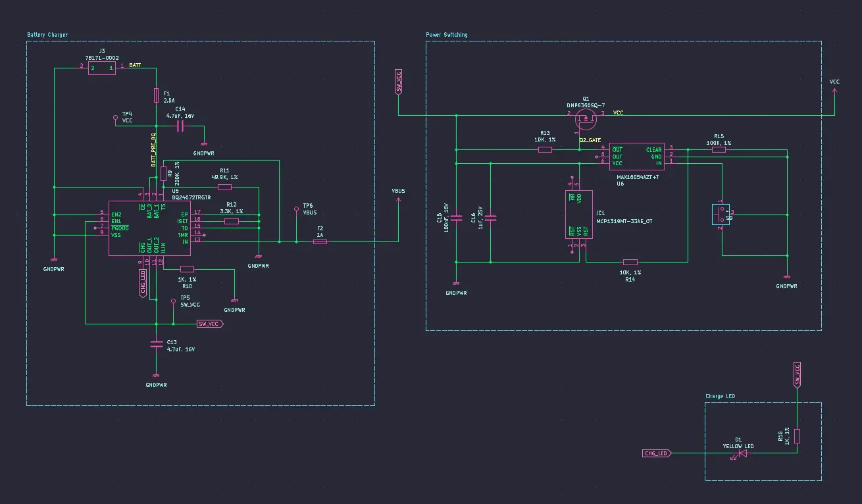Click the "49.9K, 1%" resistor value
Viewport: 862px width, 504px height.
pyautogui.click(x=224, y=177)
